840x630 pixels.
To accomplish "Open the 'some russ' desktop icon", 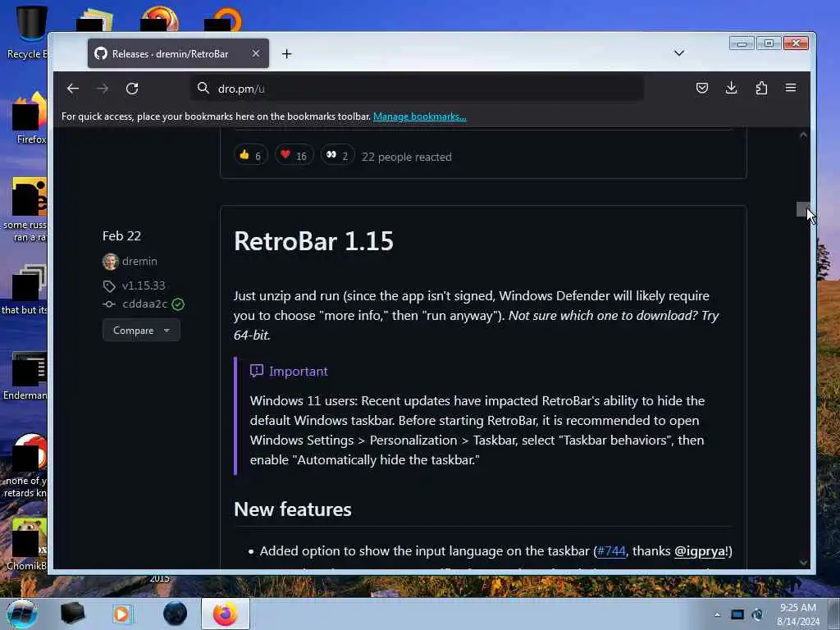I will pyautogui.click(x=25, y=209).
